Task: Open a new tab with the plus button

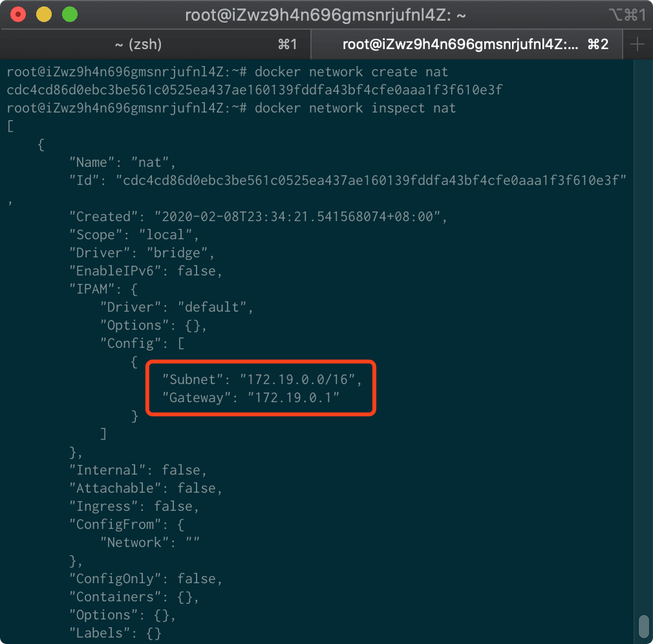Action: coord(637,44)
